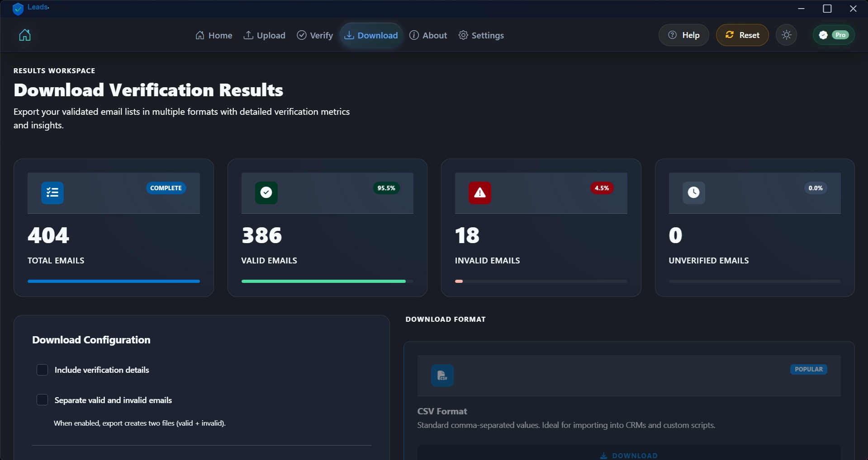The image size is (868, 460).
Task: Maximize the Leads window
Action: (827, 9)
